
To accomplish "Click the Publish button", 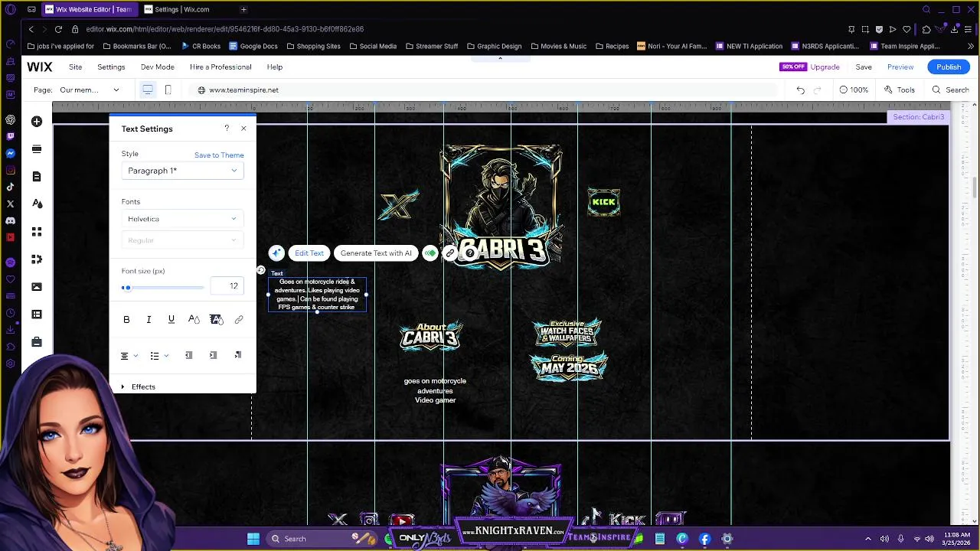I will click(x=949, y=67).
